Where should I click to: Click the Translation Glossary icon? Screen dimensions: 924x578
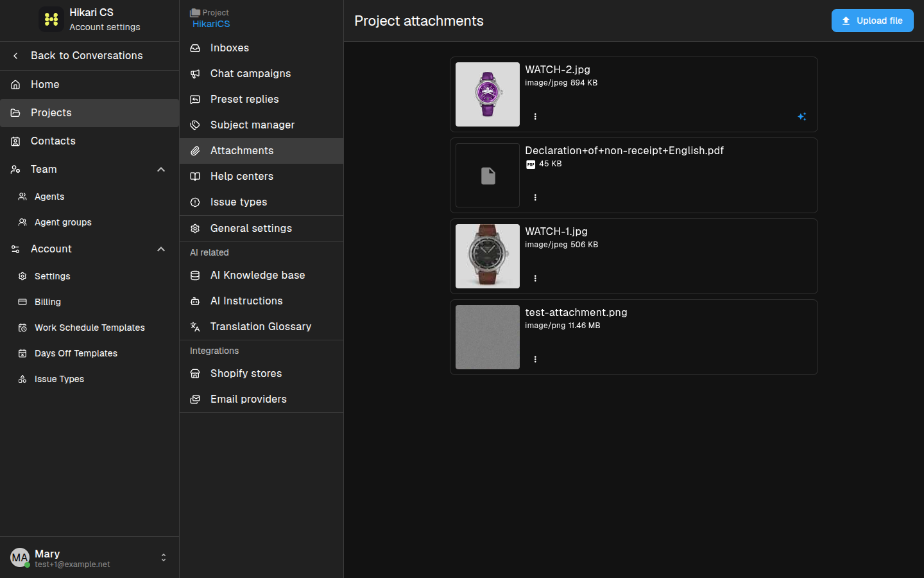pos(195,327)
